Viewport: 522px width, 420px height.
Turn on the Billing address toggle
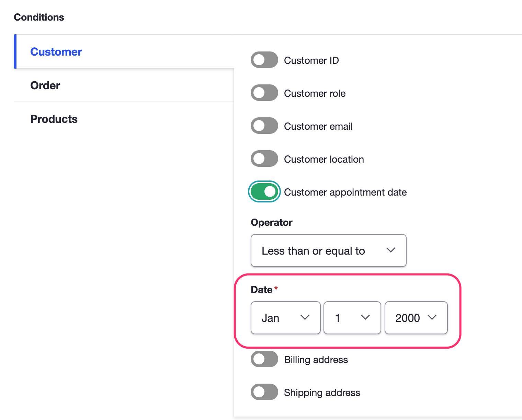pos(264,359)
